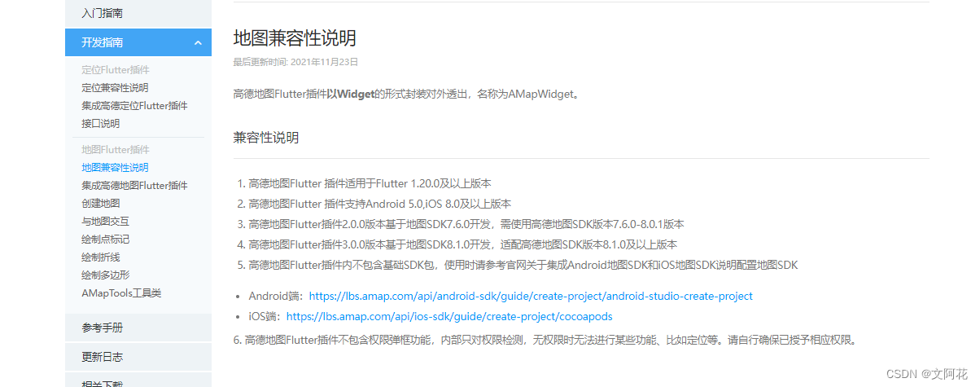980x387 pixels.
Task: Click the 地图兼容性说明 page title
Action: coord(295,38)
